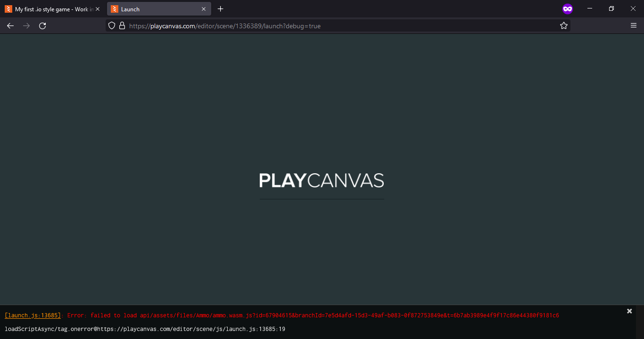The image size is (644, 339).
Task: Open a new tab with plus button
Action: tap(220, 9)
